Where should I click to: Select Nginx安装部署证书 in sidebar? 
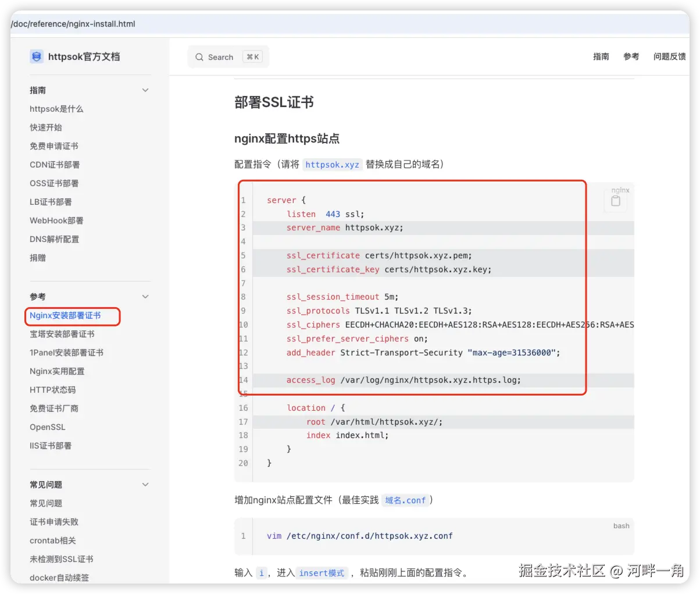coord(65,315)
